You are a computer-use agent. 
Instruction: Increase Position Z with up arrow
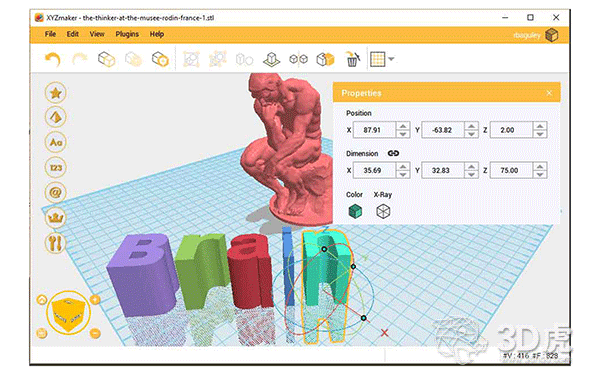[540, 126]
